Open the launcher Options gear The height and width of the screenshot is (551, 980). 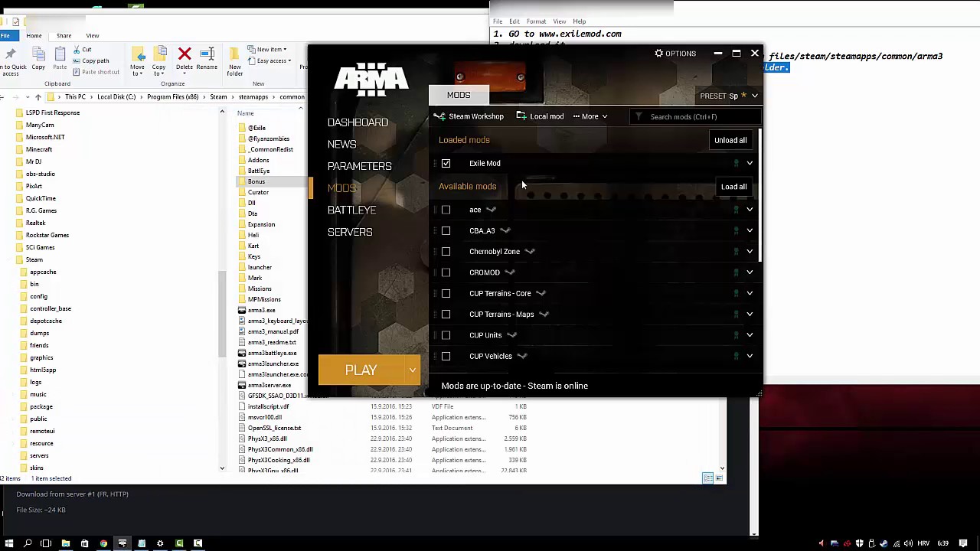[x=658, y=54]
